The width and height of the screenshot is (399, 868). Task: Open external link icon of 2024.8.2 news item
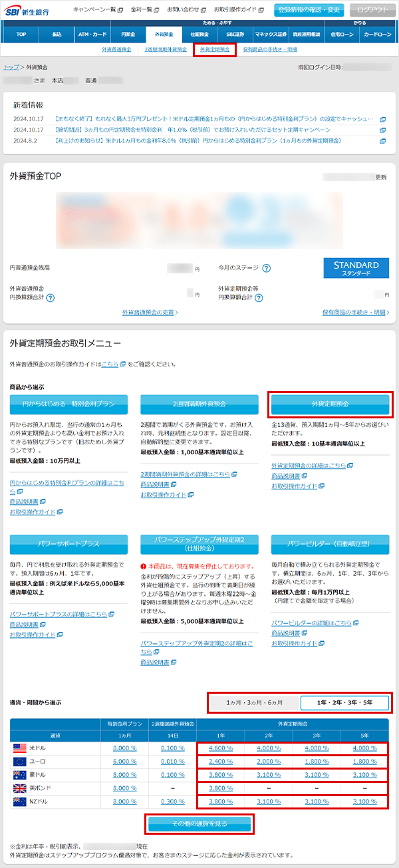coord(382,141)
